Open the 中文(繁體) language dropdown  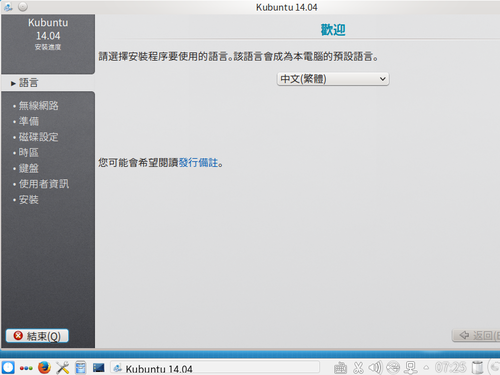click(x=333, y=79)
